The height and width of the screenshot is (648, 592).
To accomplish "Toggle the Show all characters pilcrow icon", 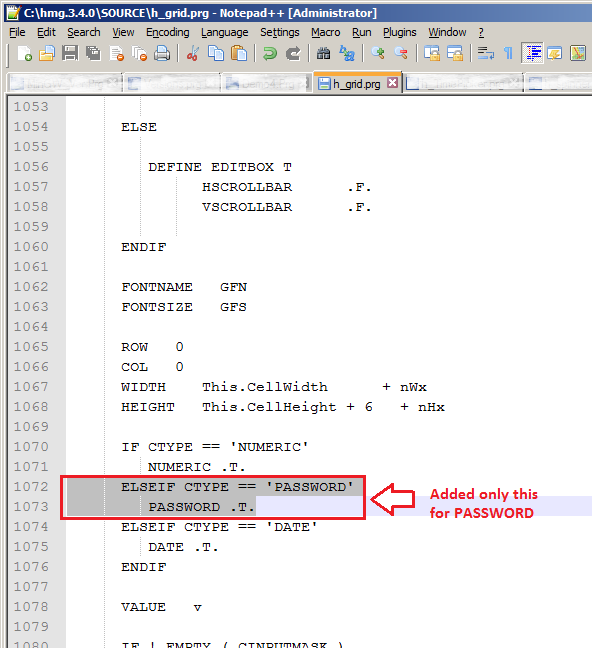I will click(x=508, y=54).
